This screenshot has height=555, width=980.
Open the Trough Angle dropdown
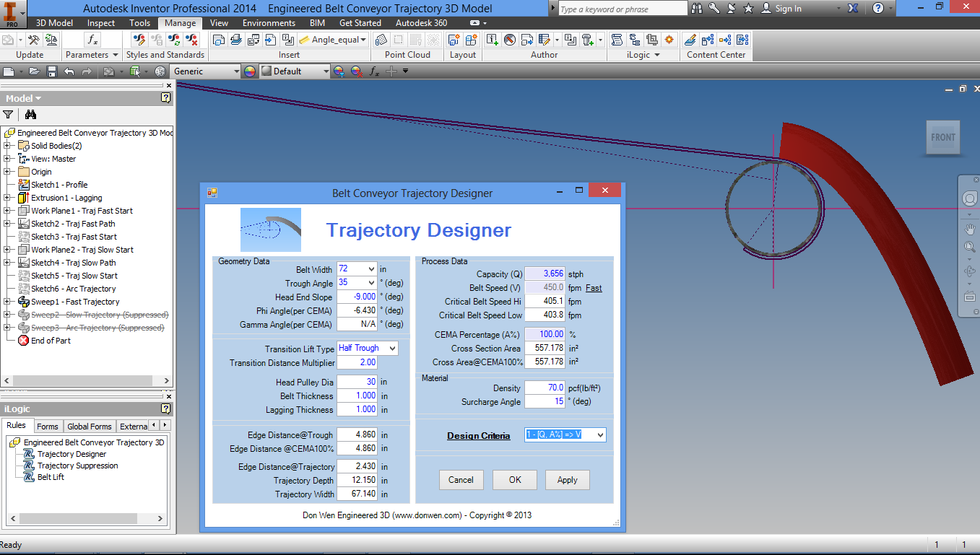click(x=370, y=283)
